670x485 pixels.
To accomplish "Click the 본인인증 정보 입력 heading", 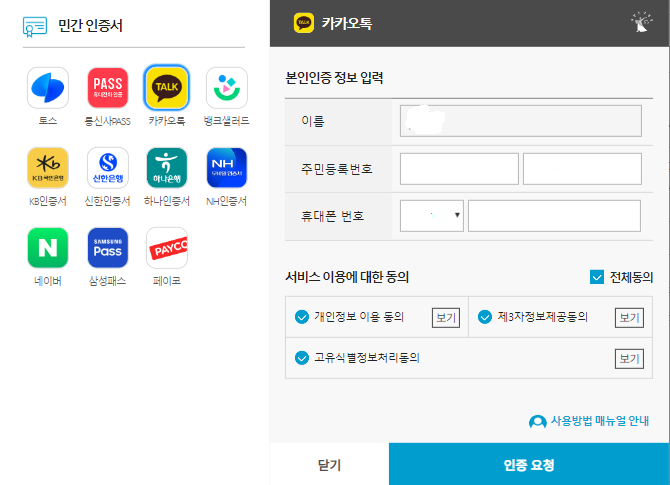I will (334, 78).
